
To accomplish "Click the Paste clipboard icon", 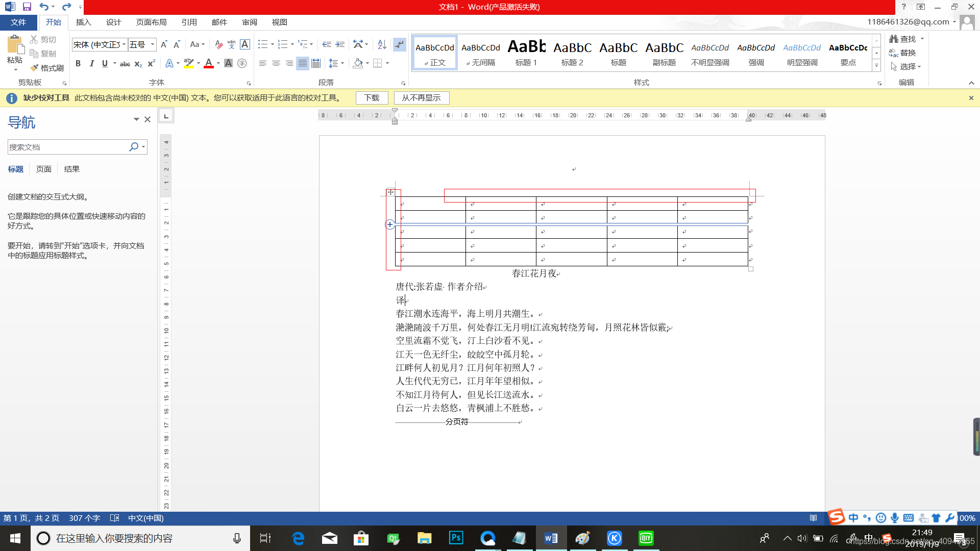I will (x=15, y=45).
